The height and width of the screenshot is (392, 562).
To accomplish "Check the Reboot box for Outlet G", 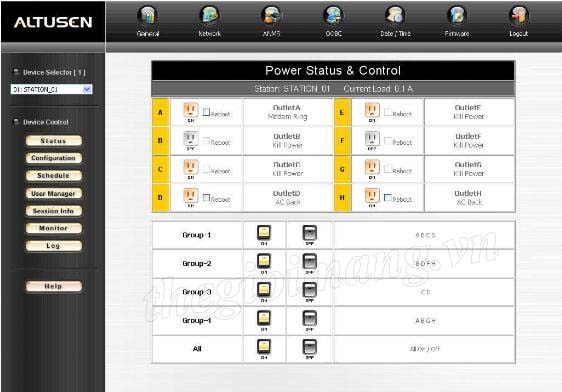I will pyautogui.click(x=387, y=169).
